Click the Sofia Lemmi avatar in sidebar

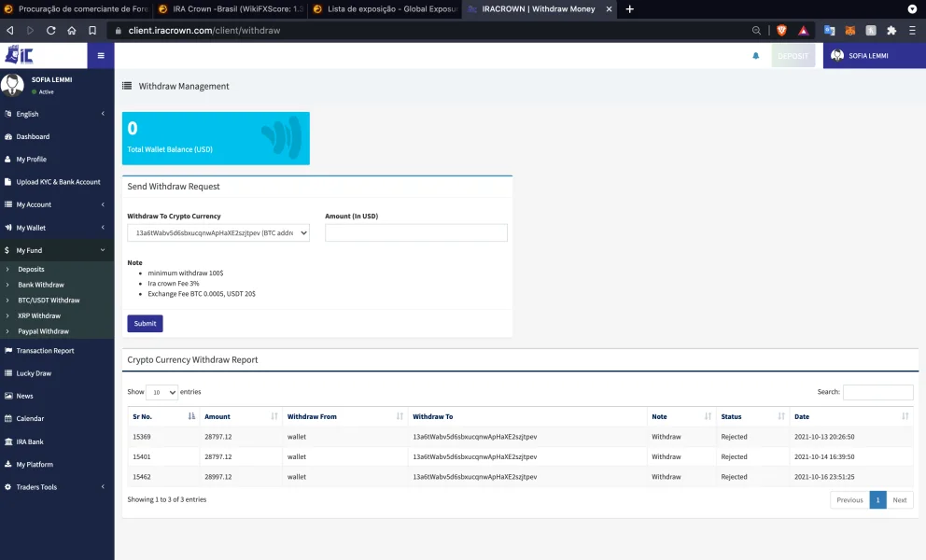coord(13,85)
